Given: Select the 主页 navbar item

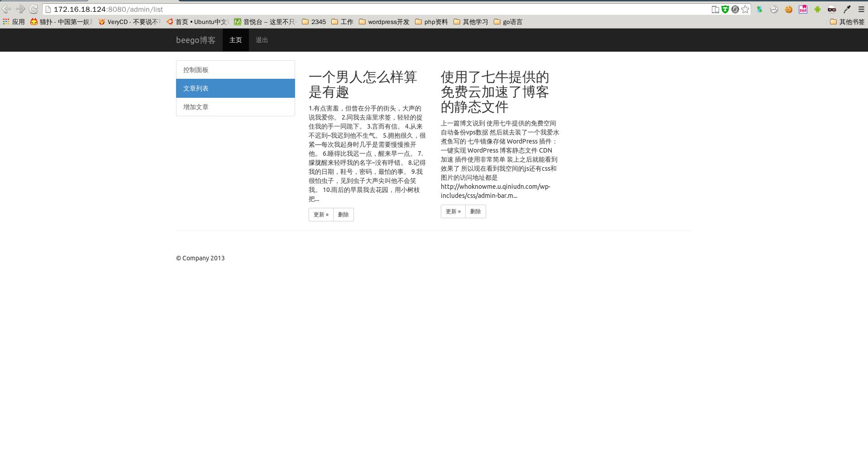Looking at the screenshot, I should point(235,40).
